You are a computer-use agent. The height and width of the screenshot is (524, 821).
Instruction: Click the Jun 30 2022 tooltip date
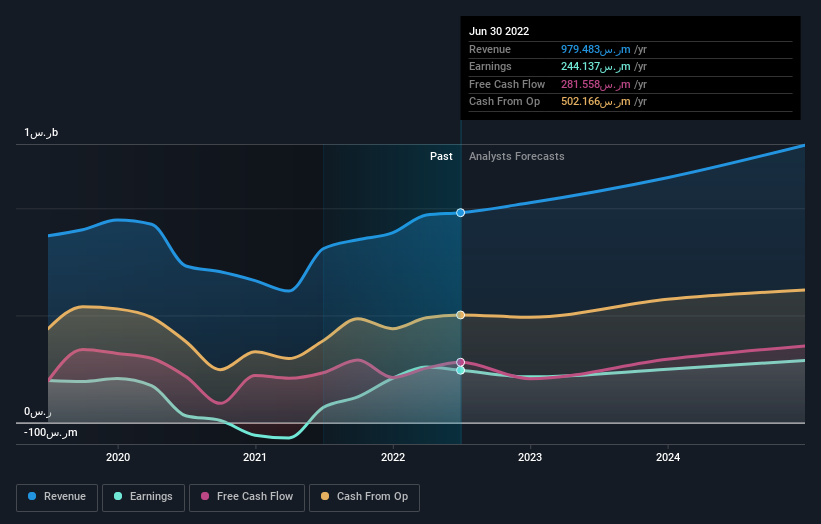point(499,31)
